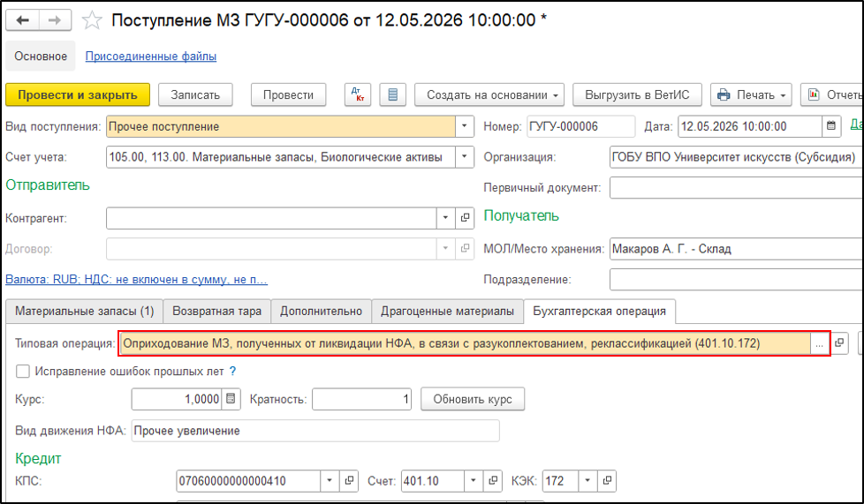Click the Отчеты button

click(x=832, y=94)
